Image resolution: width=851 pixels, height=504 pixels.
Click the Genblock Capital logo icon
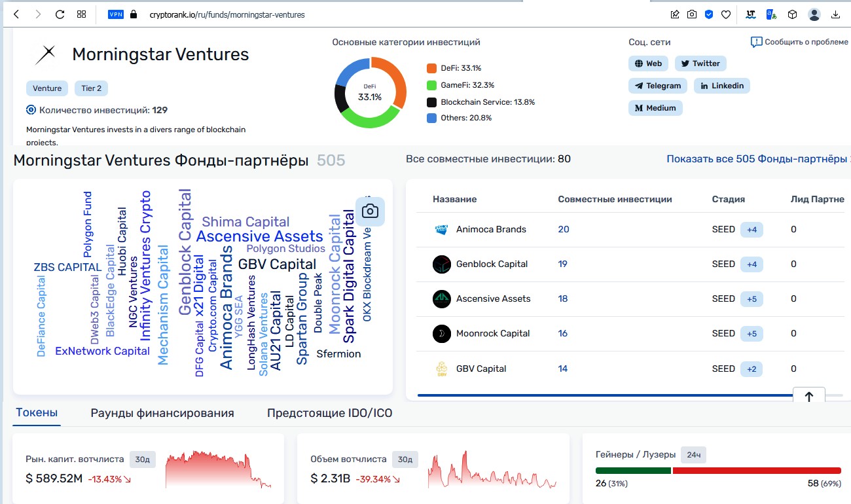click(x=442, y=264)
